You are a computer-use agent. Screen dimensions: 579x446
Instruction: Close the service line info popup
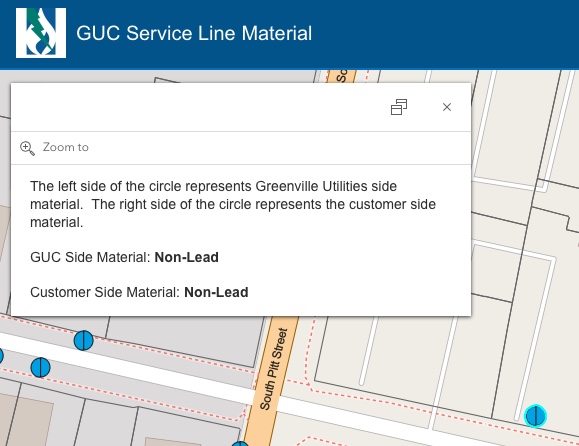tap(447, 107)
